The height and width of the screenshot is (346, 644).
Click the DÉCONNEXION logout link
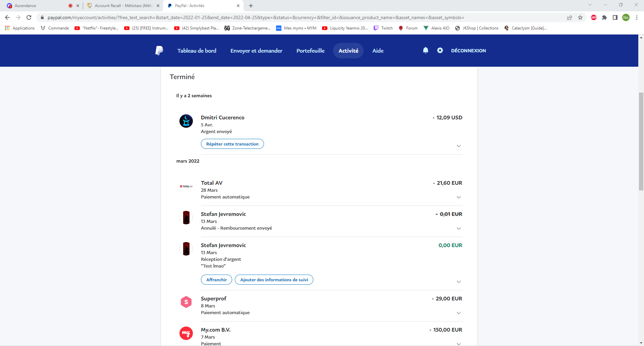pos(469,51)
